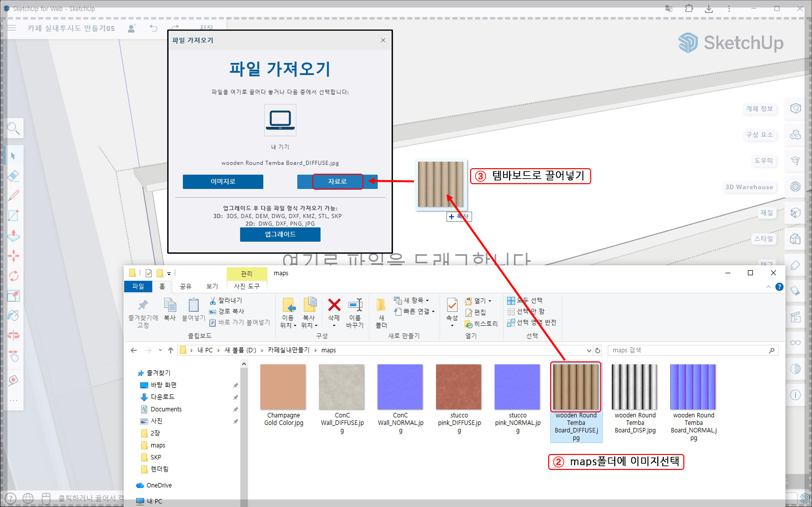Open address bar history dropdown
Image resolution: width=812 pixels, height=507 pixels.
tap(589, 350)
